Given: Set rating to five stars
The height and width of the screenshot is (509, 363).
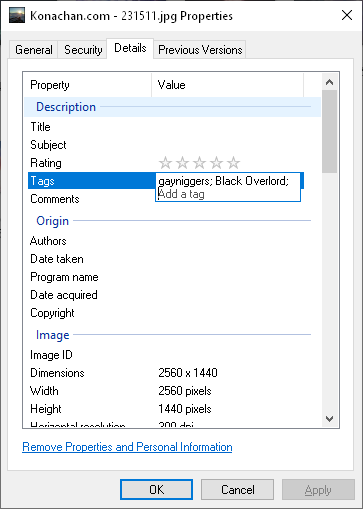Looking at the screenshot, I should (233, 163).
